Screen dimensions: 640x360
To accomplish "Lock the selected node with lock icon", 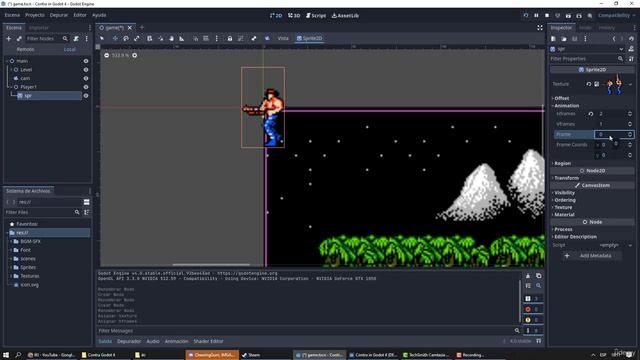I will coord(230,38).
